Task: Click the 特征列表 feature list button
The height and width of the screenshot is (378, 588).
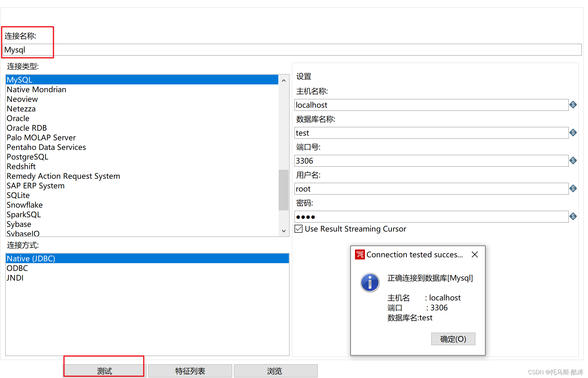Action: [190, 371]
